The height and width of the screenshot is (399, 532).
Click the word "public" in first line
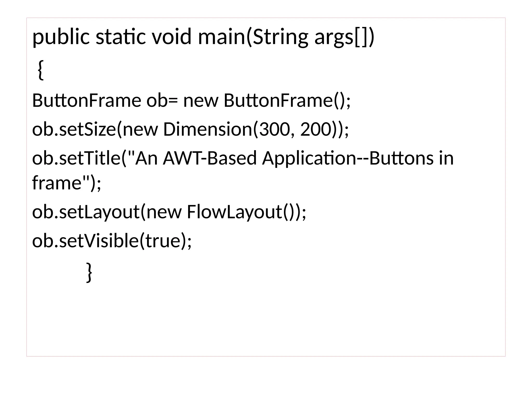tap(61, 37)
